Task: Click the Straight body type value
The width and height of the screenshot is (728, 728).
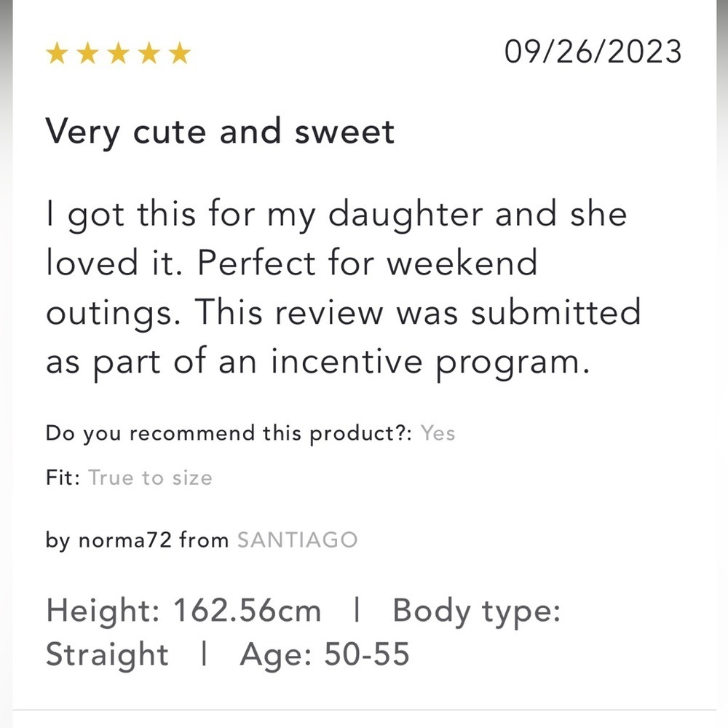Action: point(107,655)
